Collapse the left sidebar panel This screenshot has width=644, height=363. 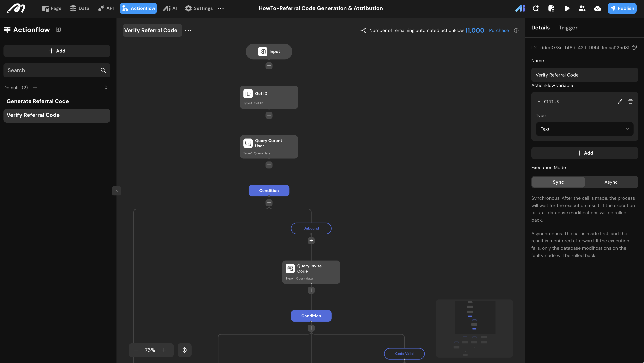pos(116,191)
